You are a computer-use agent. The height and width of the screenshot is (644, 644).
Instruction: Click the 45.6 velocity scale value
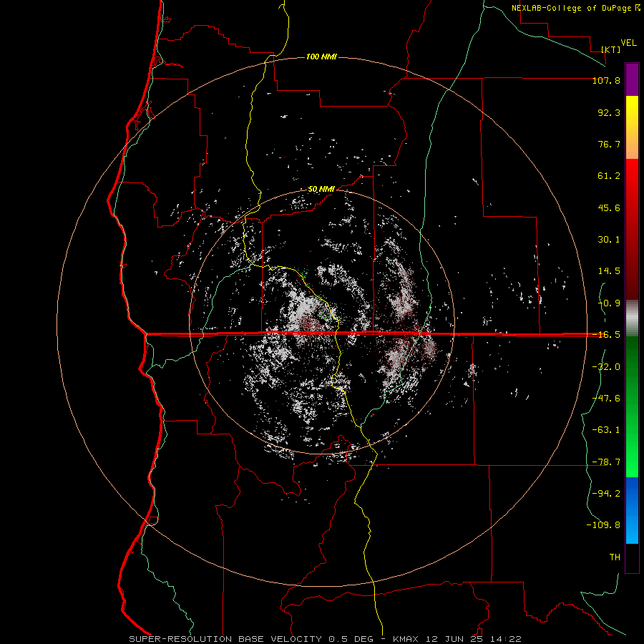(609, 208)
